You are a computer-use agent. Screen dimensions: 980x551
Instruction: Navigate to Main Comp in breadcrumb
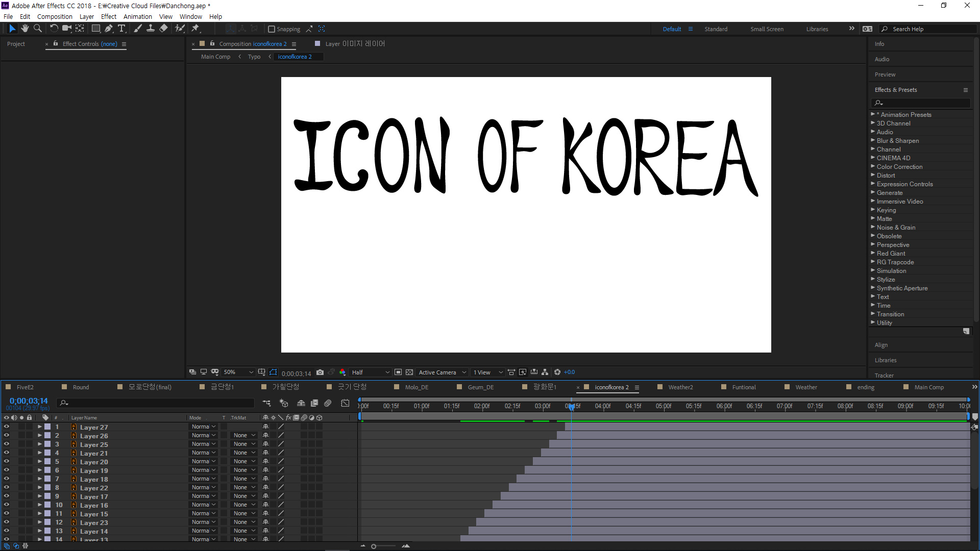coord(215,57)
